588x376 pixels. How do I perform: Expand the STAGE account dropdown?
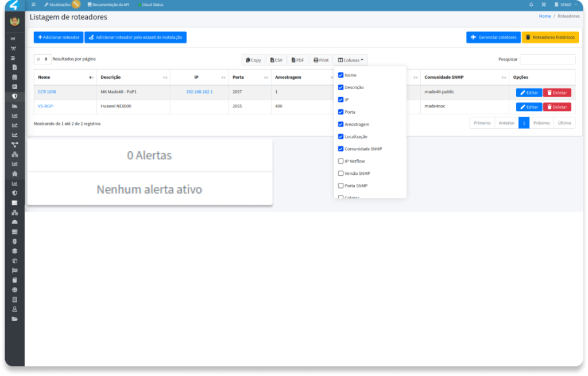pos(566,5)
